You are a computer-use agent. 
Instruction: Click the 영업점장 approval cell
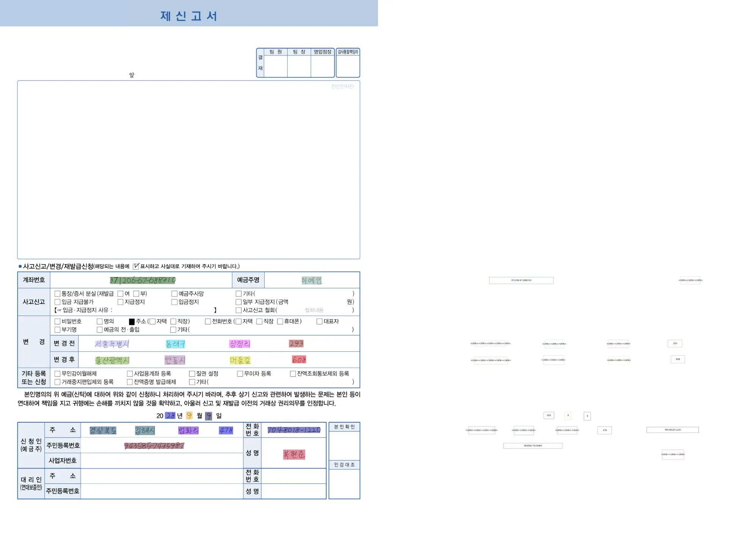click(x=322, y=66)
